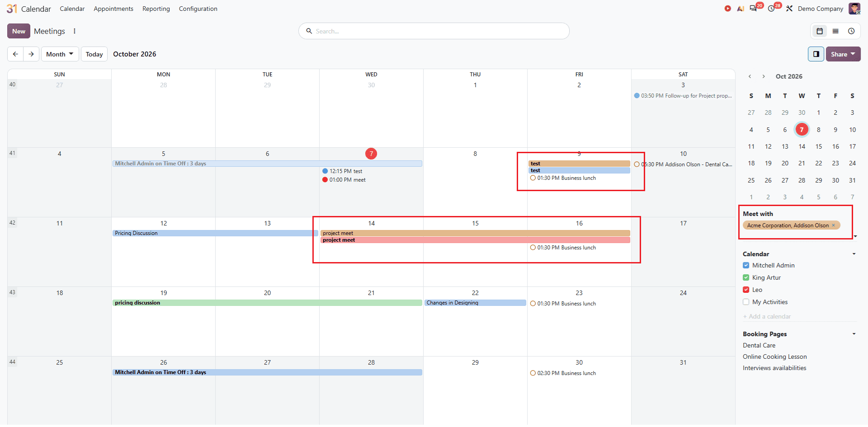Click the Add a calendar field
868x427 pixels.
coord(799,317)
